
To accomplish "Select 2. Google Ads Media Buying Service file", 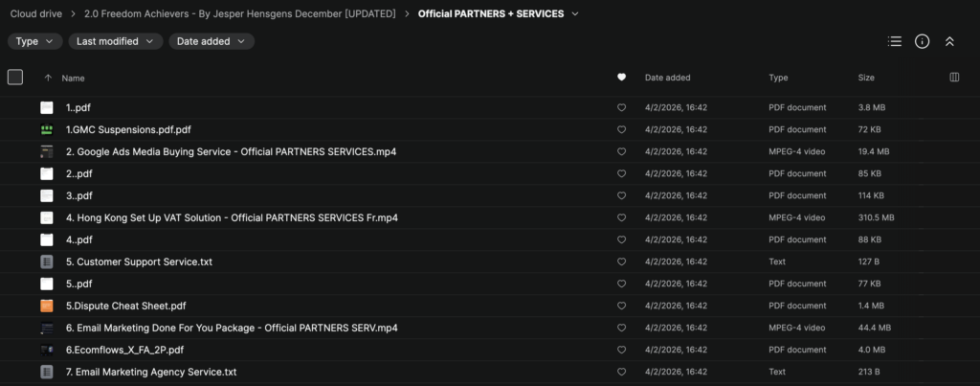I will 232,151.
